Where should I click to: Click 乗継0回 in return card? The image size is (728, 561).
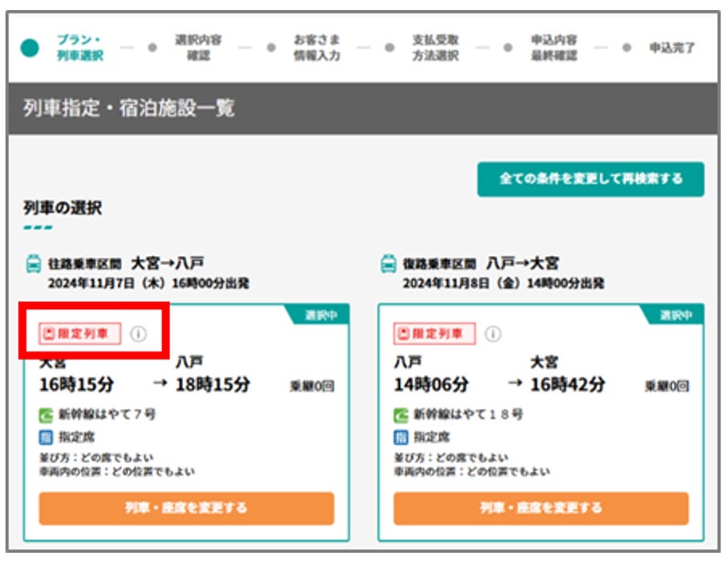pos(667,386)
